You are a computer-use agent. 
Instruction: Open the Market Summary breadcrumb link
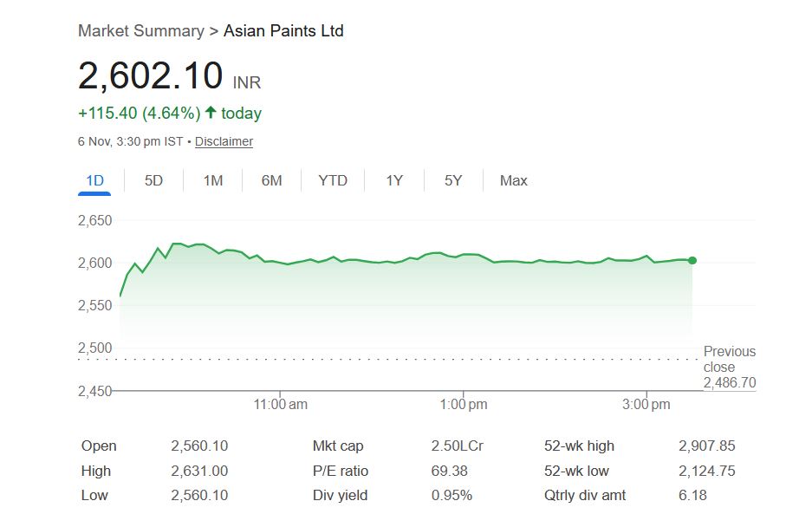point(140,31)
